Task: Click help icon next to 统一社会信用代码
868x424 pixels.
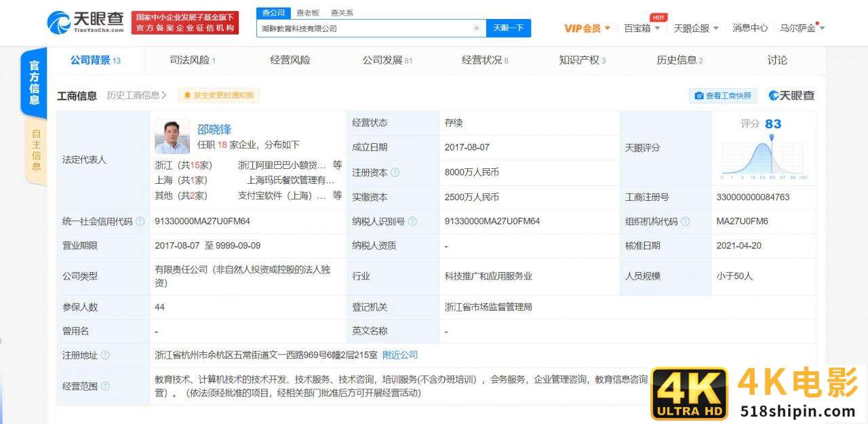Action: (140, 221)
